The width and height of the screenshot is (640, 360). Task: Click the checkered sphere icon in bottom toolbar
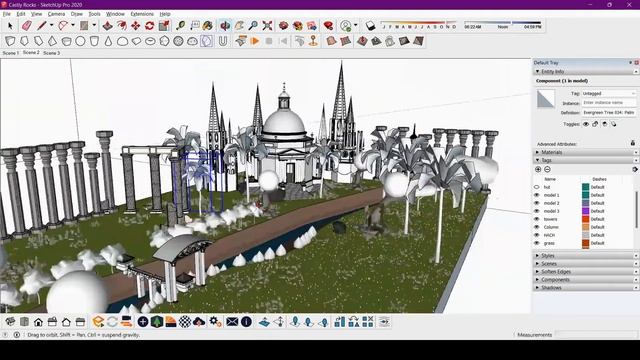[x=185, y=322]
